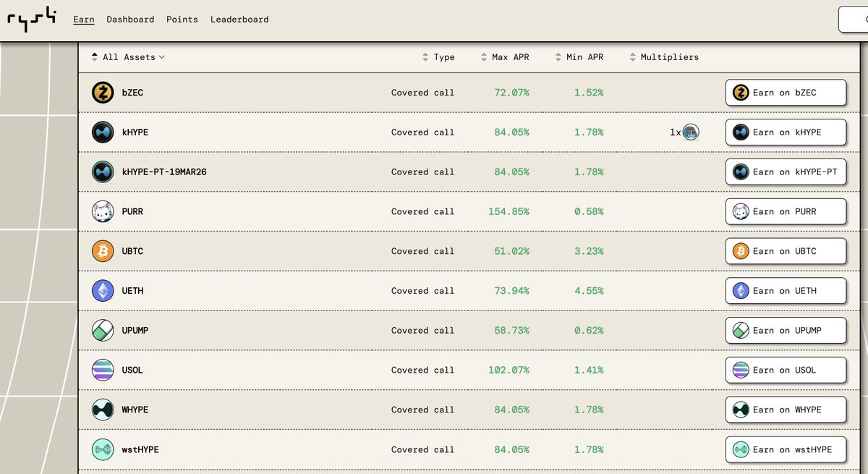Click the Multipliers column header

(670, 57)
